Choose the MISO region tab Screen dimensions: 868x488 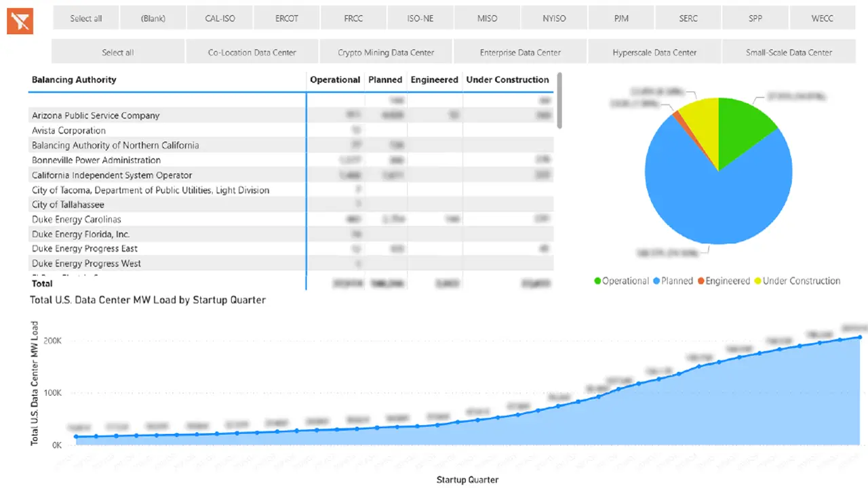pos(487,18)
